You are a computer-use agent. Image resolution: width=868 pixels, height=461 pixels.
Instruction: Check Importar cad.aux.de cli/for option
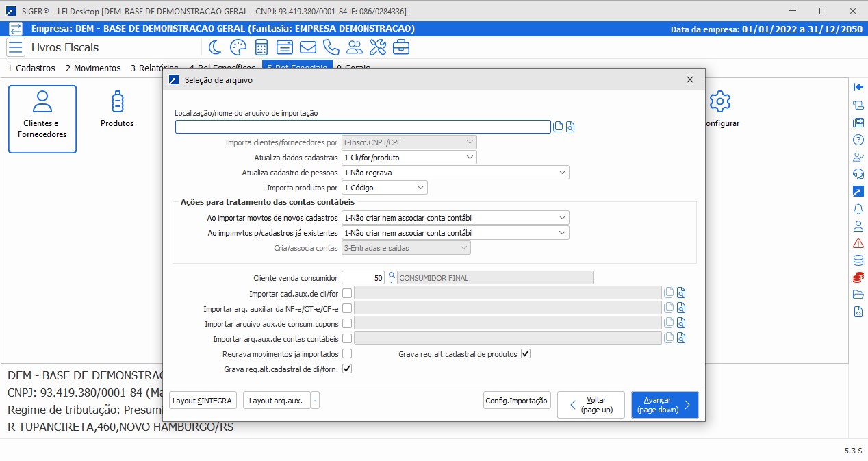tap(347, 294)
